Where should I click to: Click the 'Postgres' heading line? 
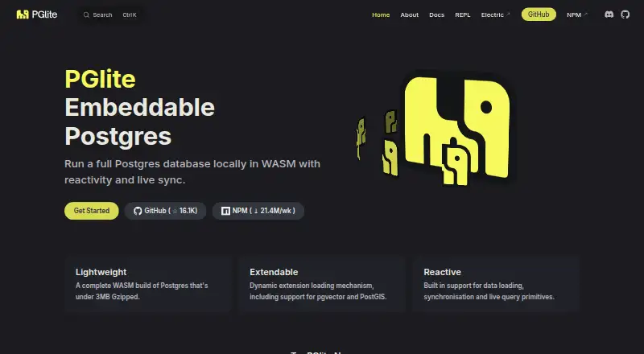tap(118, 136)
